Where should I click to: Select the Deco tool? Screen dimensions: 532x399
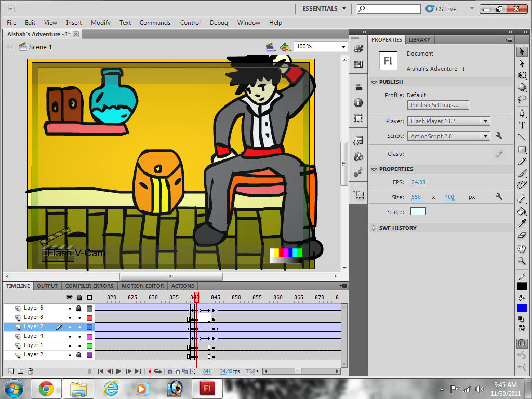click(x=522, y=185)
